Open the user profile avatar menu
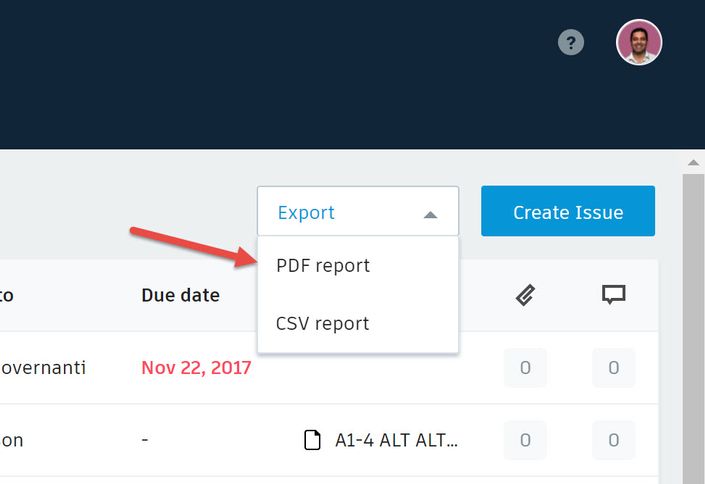Screen dimensions: 705x484 (639, 43)
